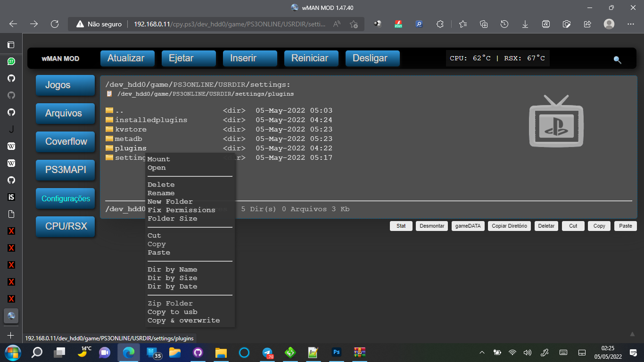The width and height of the screenshot is (644, 362).
Task: Choose Dir by Date from the context menu
Action: click(173, 286)
